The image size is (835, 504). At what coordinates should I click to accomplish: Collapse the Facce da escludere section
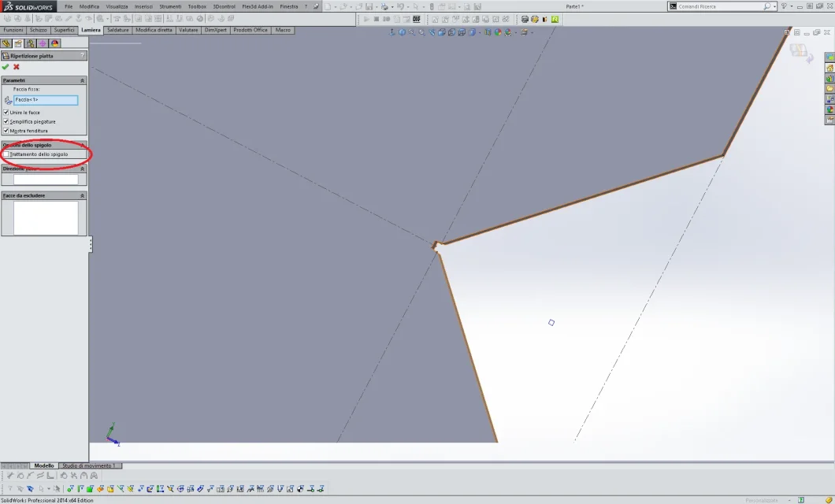tap(82, 196)
